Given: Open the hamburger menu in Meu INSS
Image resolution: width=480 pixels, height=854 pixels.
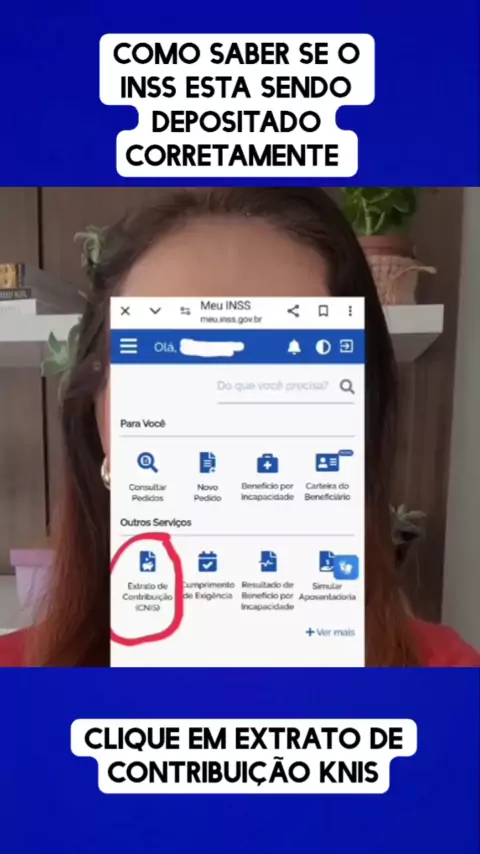Looking at the screenshot, I should 129,346.
